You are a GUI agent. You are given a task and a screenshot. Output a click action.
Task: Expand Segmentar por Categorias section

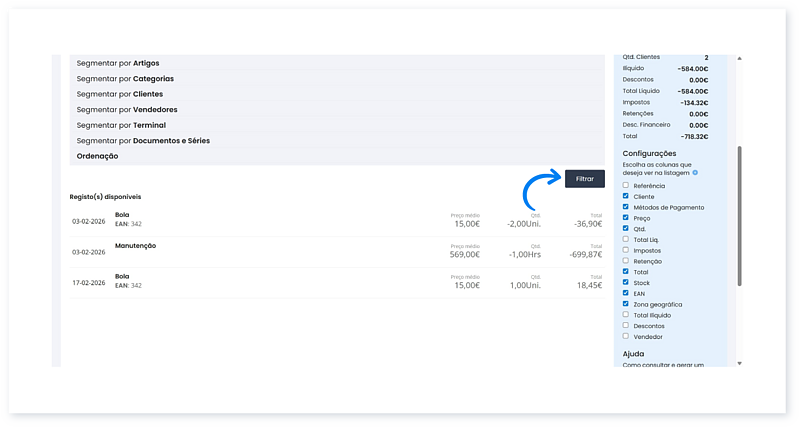pyautogui.click(x=125, y=78)
